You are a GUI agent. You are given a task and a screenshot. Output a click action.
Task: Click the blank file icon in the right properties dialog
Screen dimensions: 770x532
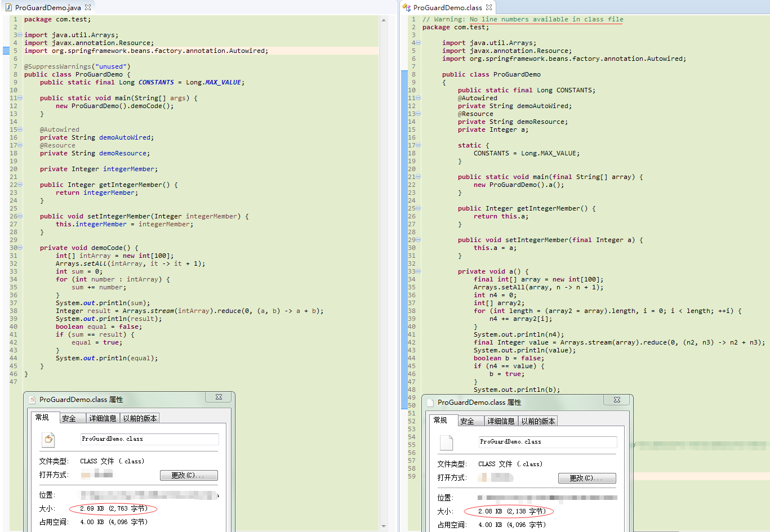(447, 442)
